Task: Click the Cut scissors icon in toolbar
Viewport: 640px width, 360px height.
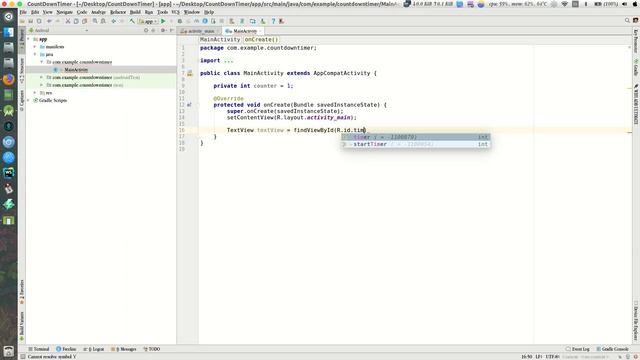Action: tap(68, 21)
